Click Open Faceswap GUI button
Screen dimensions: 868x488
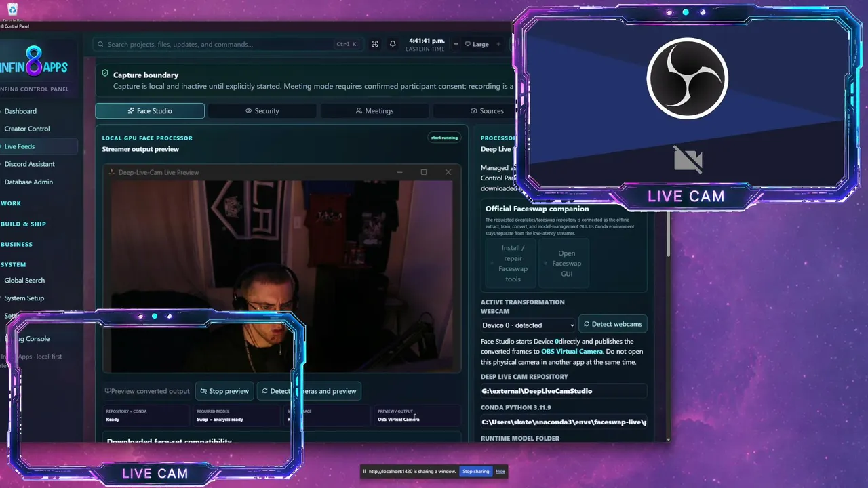565,264
